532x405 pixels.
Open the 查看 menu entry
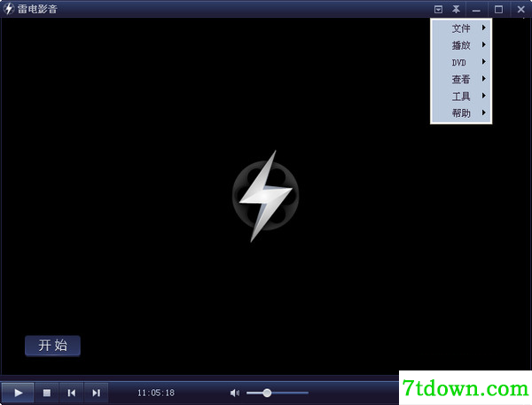click(x=461, y=79)
